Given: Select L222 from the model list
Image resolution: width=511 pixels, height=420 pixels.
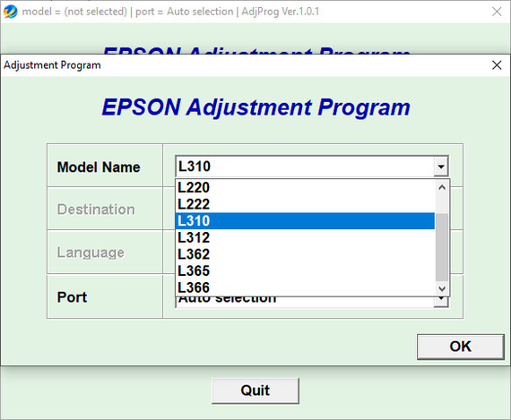Looking at the screenshot, I should 305,204.
